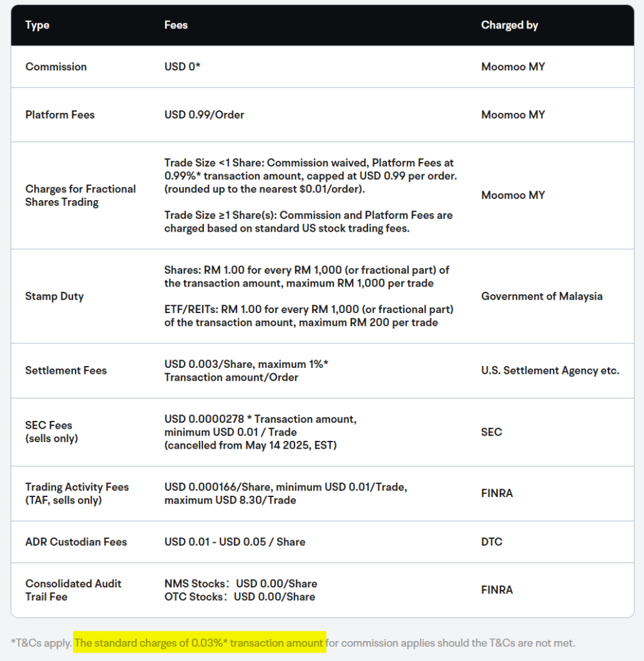
Task: Click the 'ETF/REITs' stamp duty description
Action: point(308,316)
